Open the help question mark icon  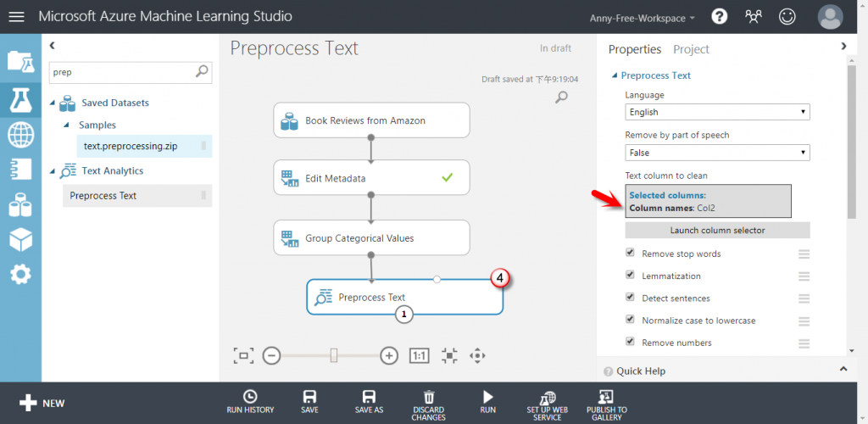pos(719,17)
